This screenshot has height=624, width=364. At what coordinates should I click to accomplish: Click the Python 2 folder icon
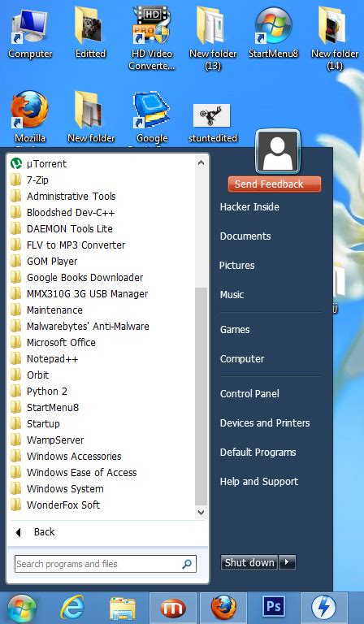coord(16,391)
